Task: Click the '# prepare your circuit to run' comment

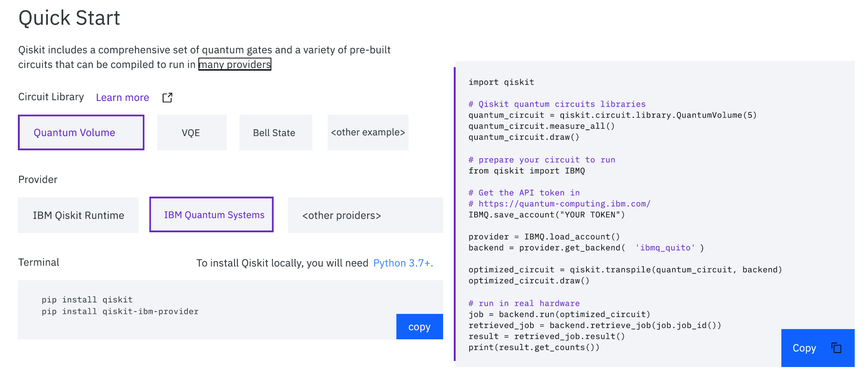Action: point(542,160)
